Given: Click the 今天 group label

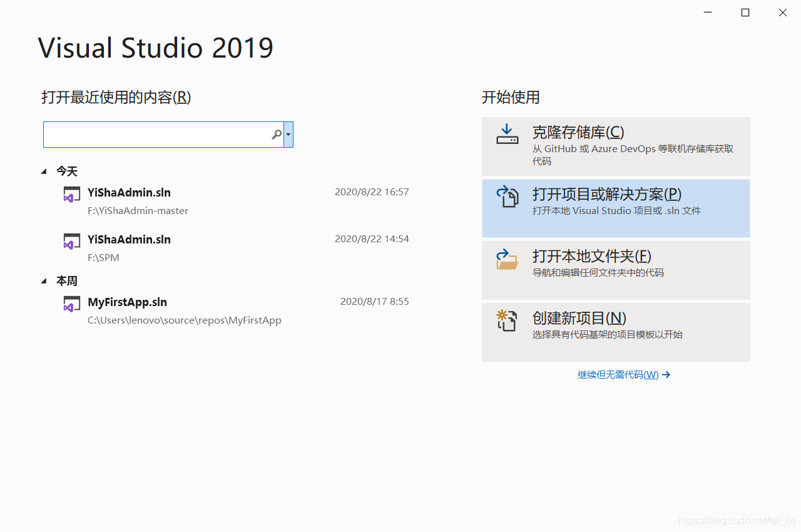Looking at the screenshot, I should [67, 171].
